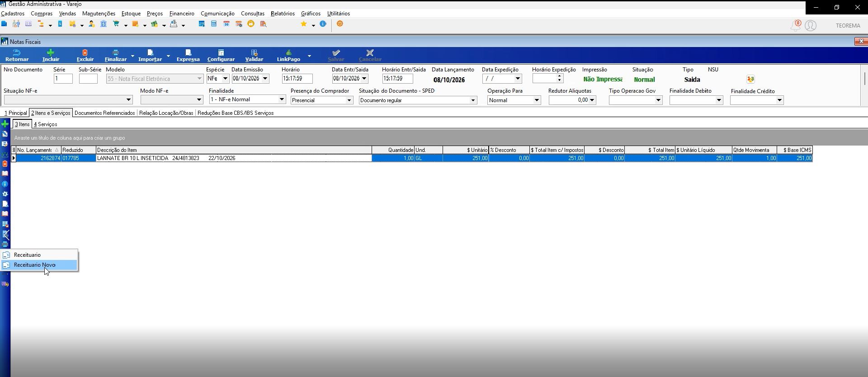Click the calendar icon showing 30

(226, 24)
